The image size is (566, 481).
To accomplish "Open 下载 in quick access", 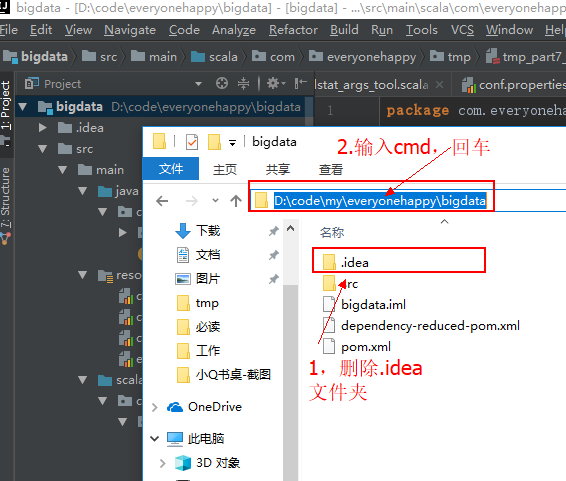I will [208, 231].
